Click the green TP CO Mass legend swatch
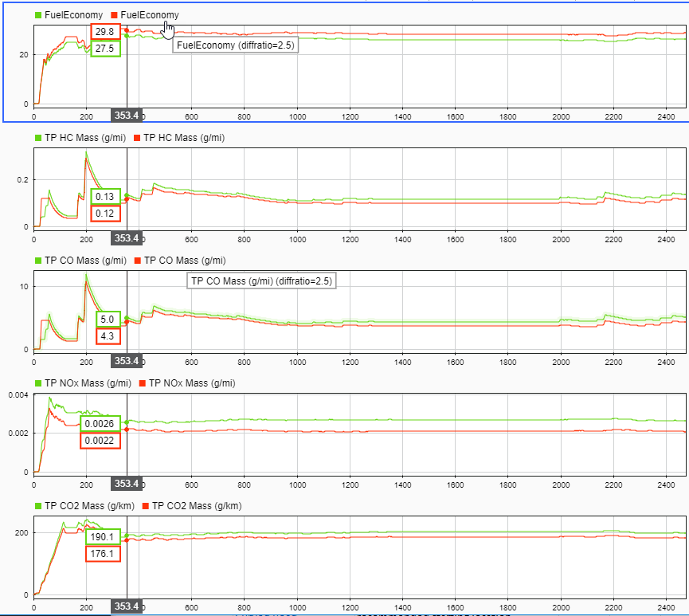 (x=38, y=261)
